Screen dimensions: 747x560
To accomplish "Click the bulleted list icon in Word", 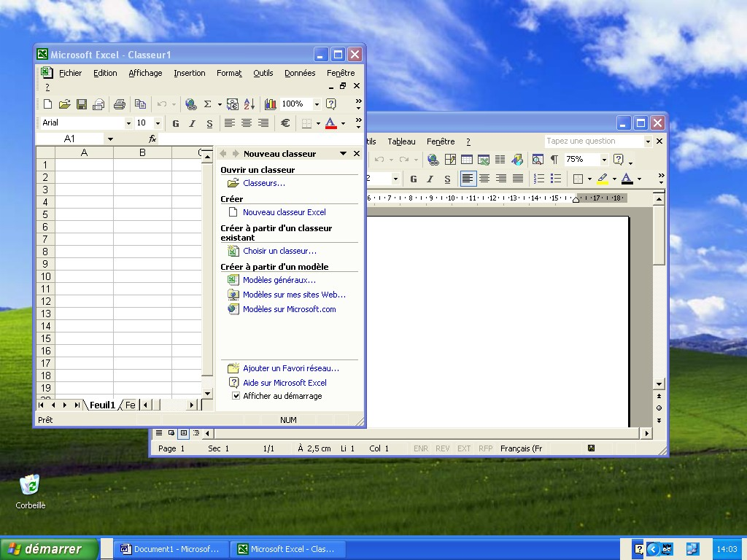I will pos(555,179).
